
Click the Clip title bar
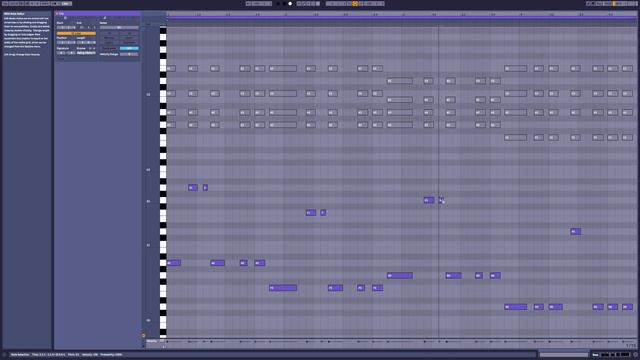(98, 13)
